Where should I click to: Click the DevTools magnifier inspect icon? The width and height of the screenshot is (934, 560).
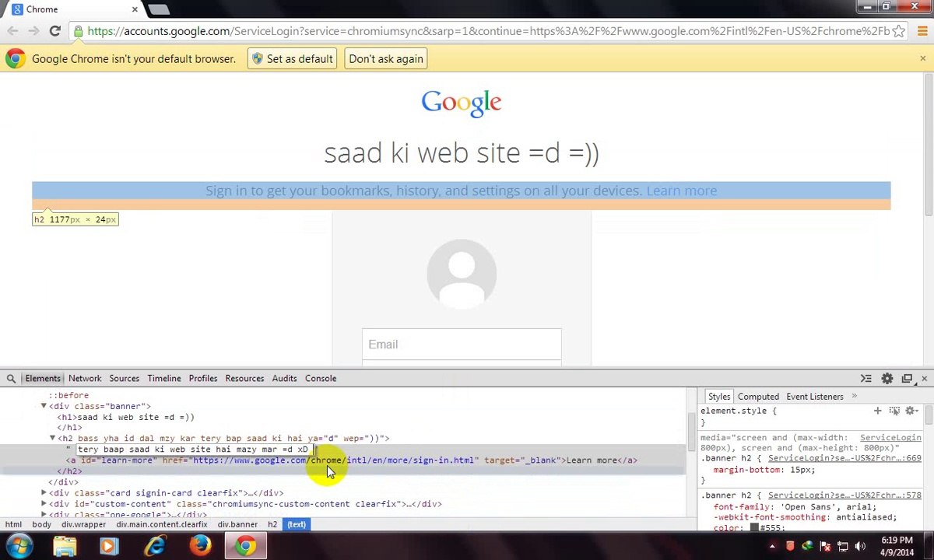coord(11,379)
